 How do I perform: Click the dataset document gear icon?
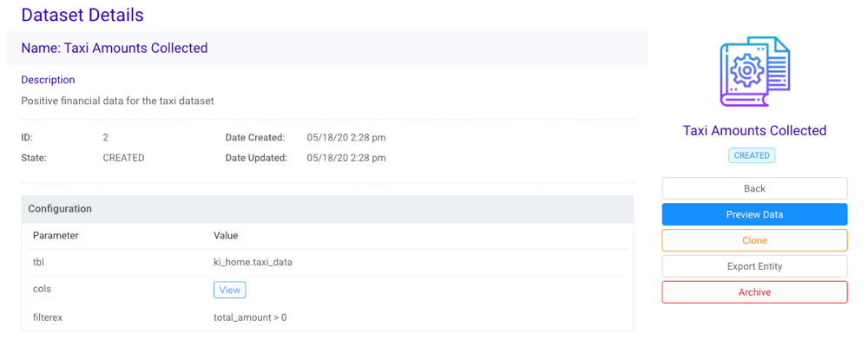click(x=754, y=71)
